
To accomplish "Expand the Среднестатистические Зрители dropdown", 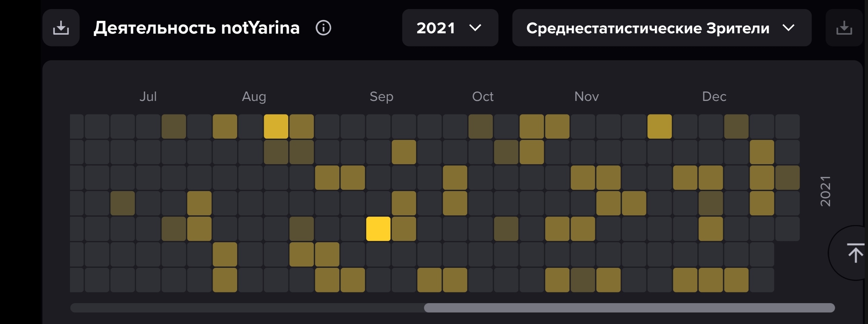I will pyautogui.click(x=662, y=28).
